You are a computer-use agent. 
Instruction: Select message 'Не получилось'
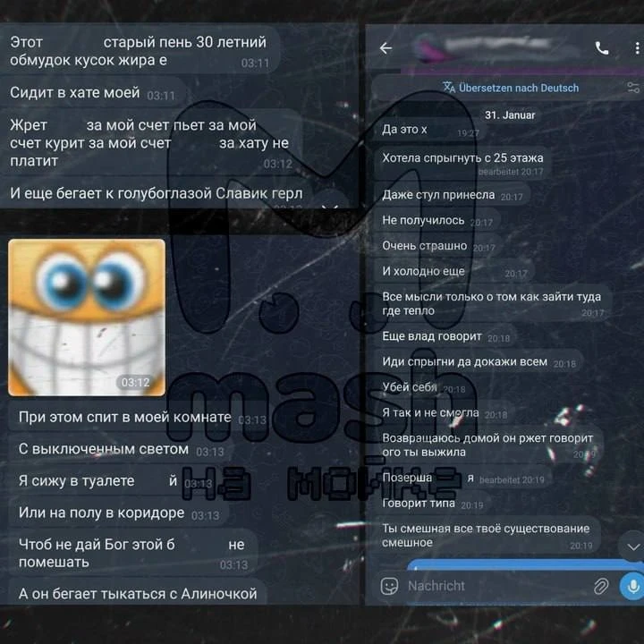coord(437,221)
